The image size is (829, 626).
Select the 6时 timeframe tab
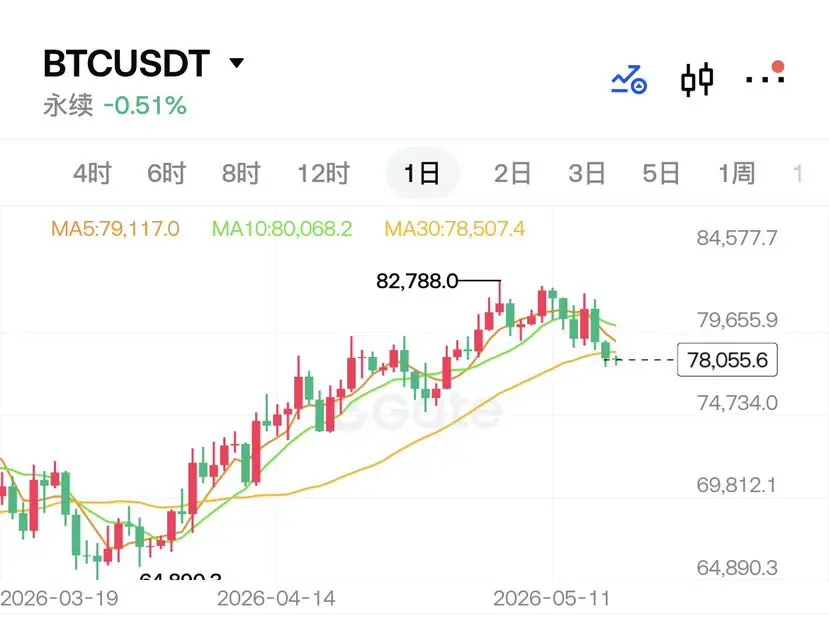[167, 173]
